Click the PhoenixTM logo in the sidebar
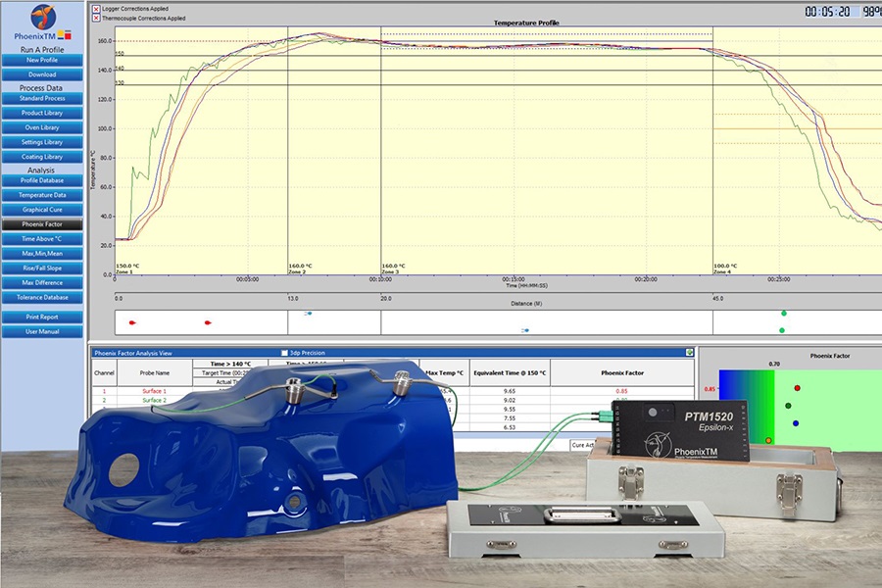The height and width of the screenshot is (588, 882). tap(43, 23)
